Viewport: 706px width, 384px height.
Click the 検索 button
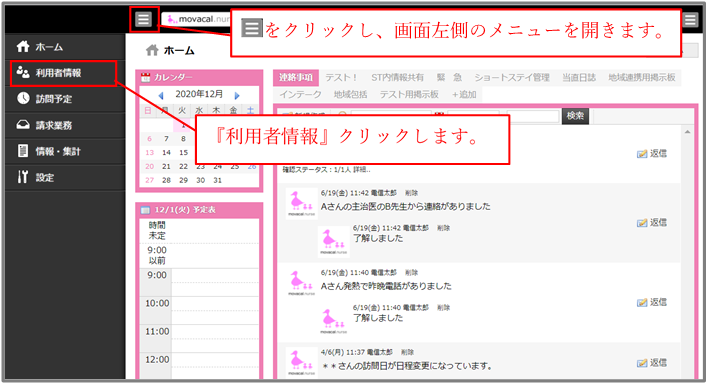tap(575, 116)
